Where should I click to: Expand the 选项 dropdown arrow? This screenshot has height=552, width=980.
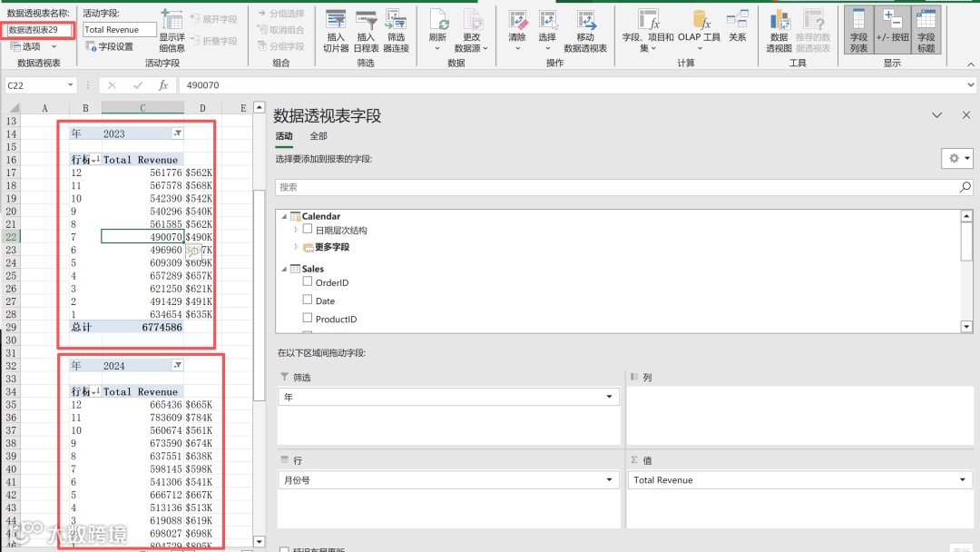tap(54, 46)
